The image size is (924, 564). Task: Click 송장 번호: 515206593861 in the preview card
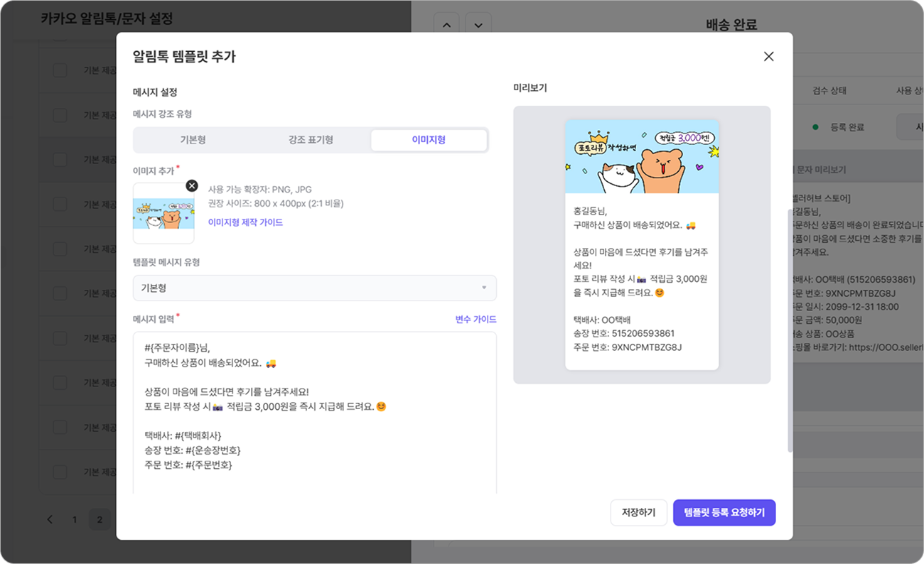tap(623, 333)
